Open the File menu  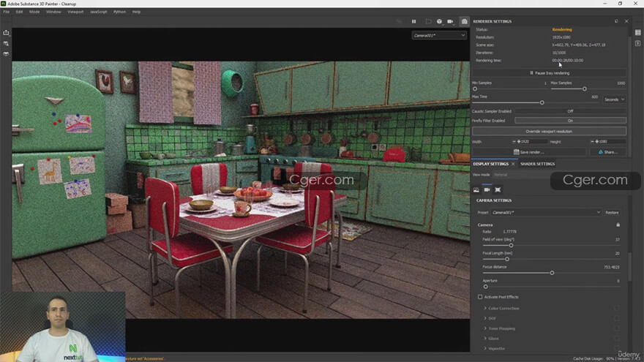[6, 12]
